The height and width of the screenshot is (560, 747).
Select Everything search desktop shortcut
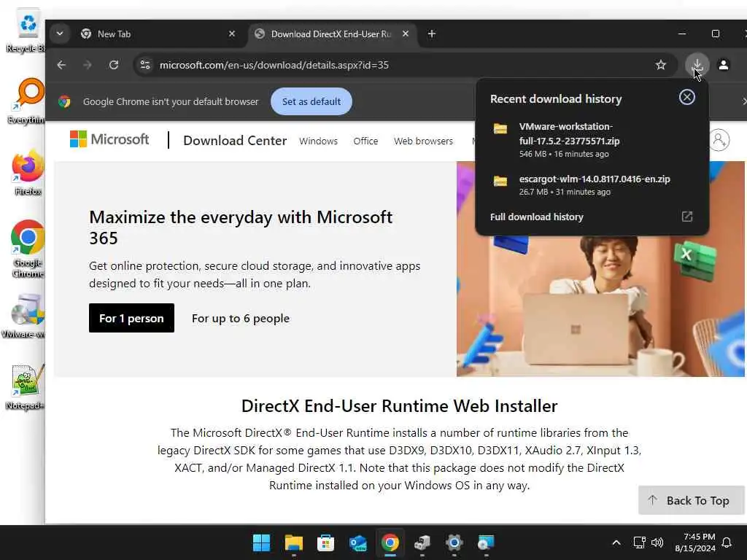point(27,101)
